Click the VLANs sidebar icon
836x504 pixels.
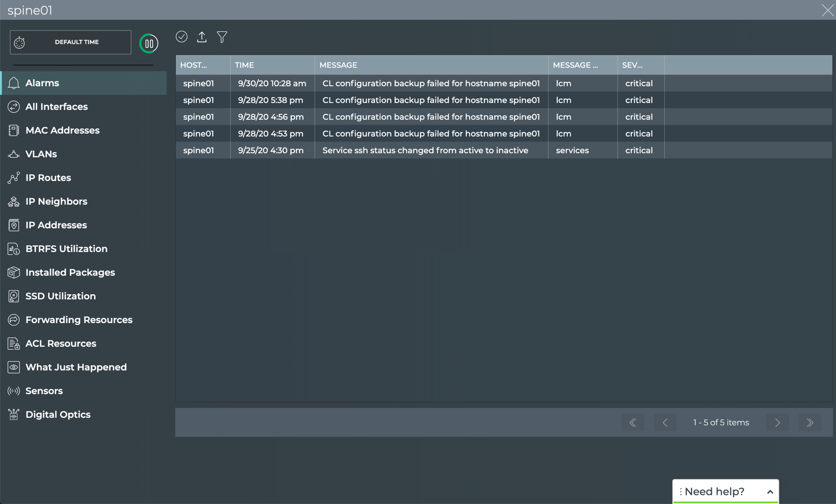coord(14,154)
